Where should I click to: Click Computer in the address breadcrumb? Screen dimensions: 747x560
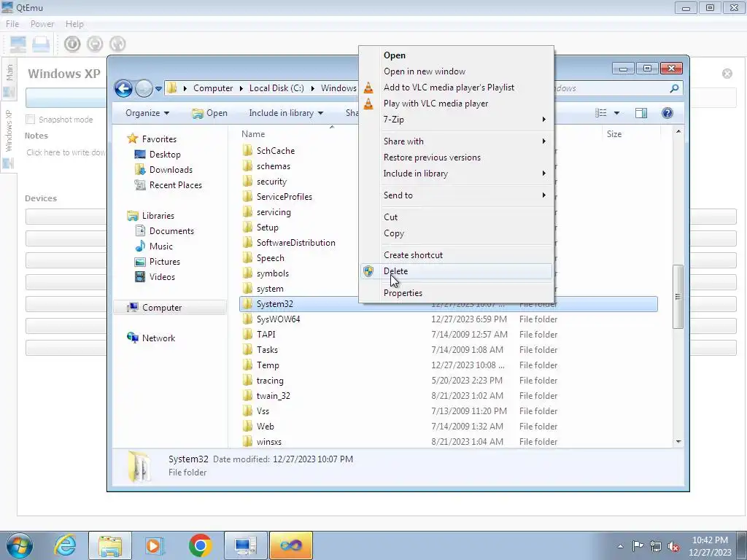(x=213, y=88)
